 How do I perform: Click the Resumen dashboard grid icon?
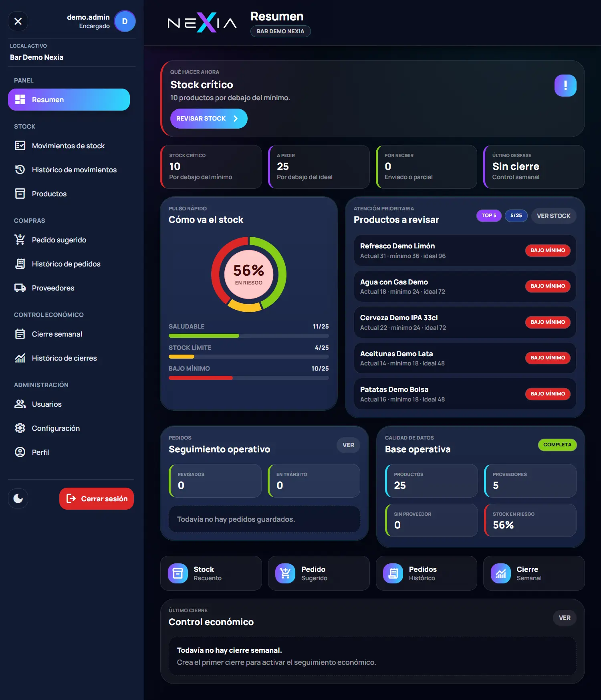point(20,99)
